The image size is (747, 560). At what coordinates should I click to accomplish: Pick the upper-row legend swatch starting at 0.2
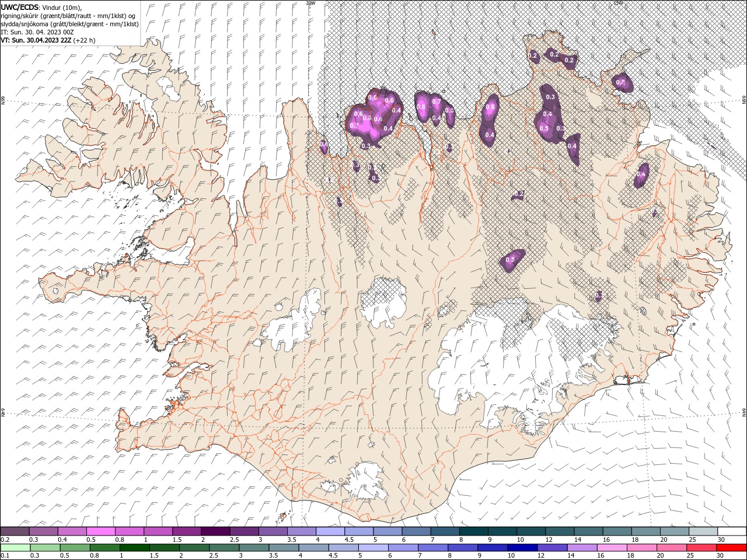(15, 531)
